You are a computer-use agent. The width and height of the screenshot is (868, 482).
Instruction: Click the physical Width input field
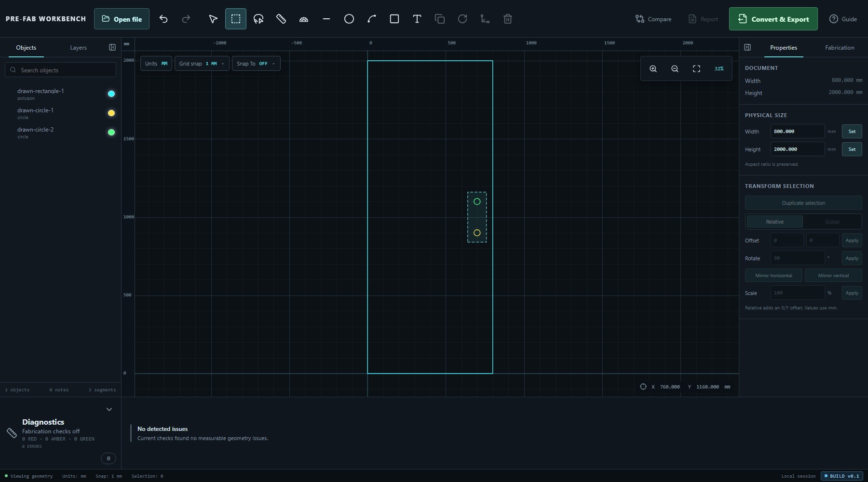[x=798, y=132]
